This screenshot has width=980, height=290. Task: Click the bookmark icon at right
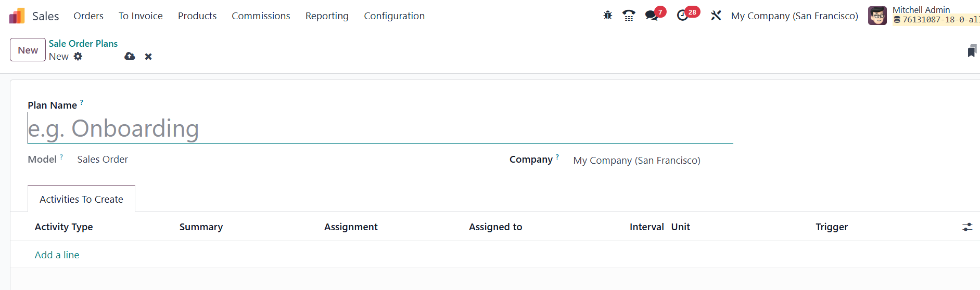click(x=971, y=51)
